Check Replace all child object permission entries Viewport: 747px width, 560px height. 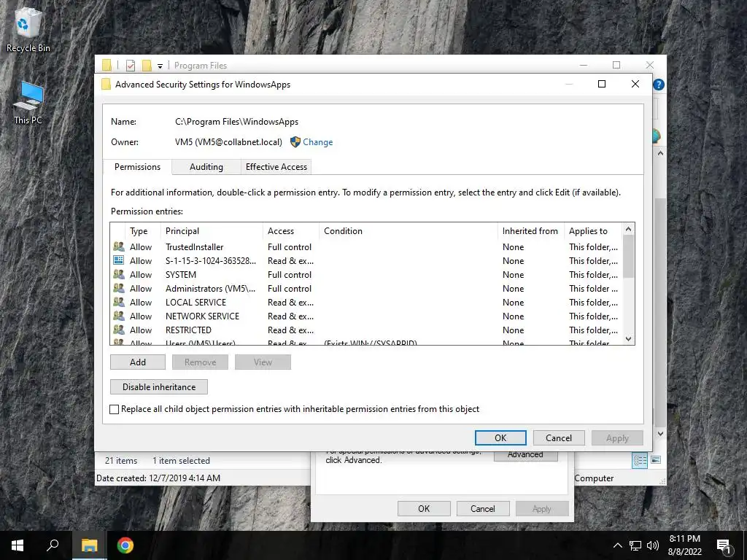tap(115, 409)
